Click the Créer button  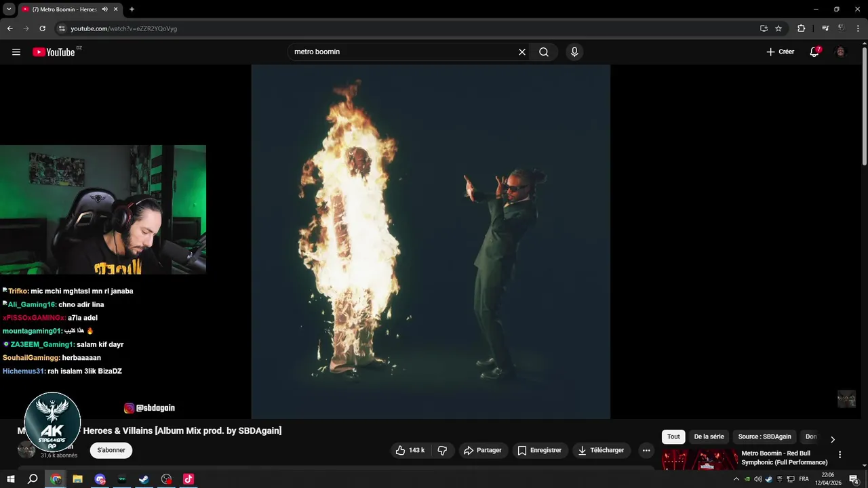780,52
